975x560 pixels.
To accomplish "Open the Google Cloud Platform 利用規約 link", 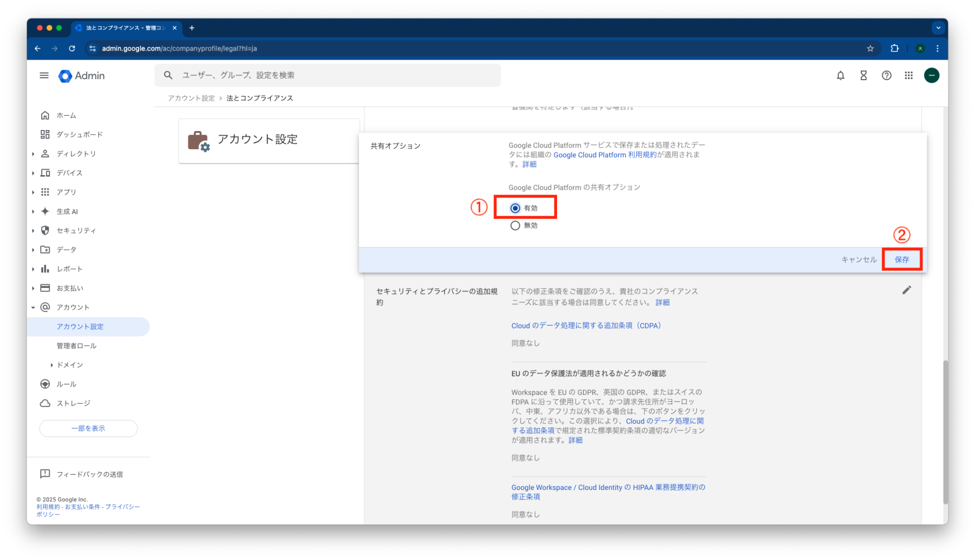I will [605, 155].
